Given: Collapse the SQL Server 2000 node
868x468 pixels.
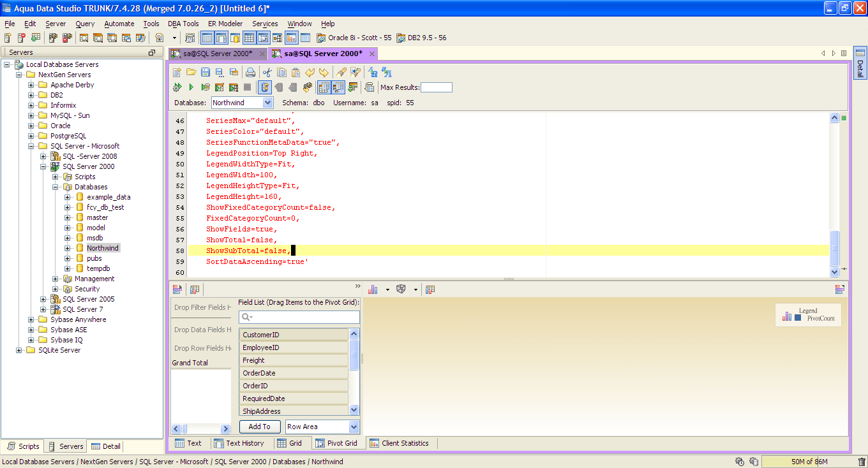Looking at the screenshot, I should coord(43,166).
